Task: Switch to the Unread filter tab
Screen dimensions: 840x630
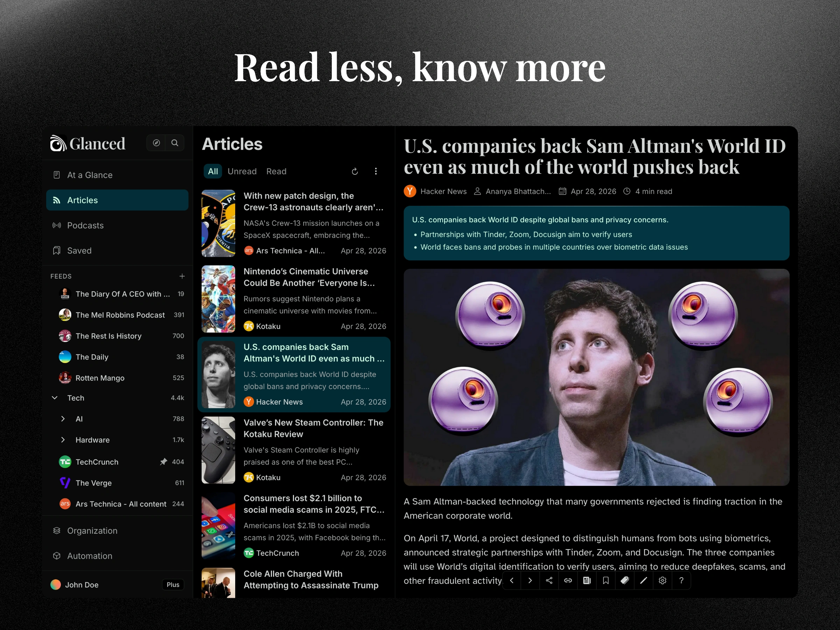Action: click(242, 171)
